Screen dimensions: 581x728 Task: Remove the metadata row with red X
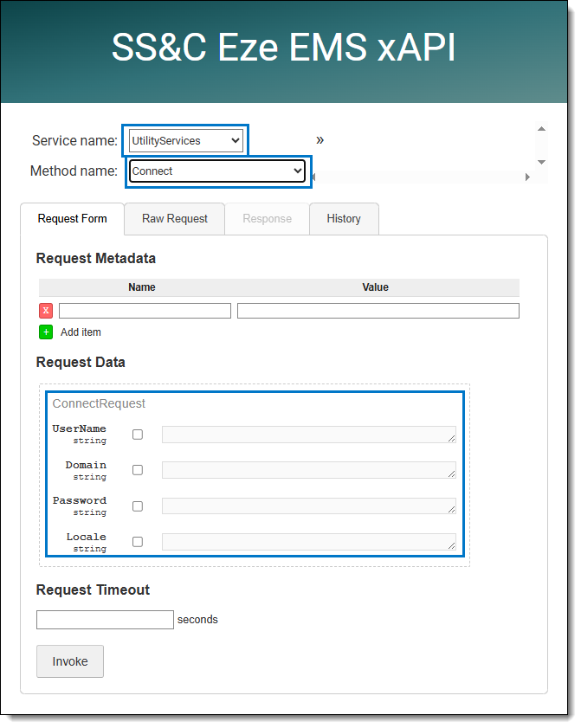pyautogui.click(x=46, y=311)
